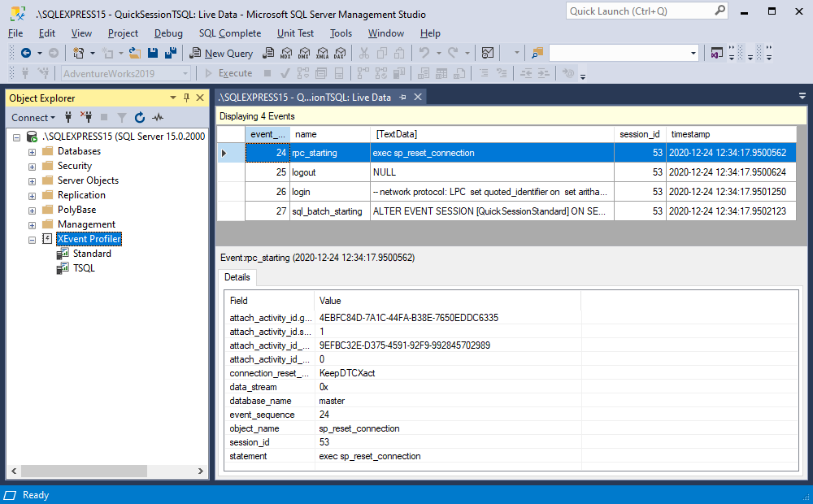This screenshot has width=813, height=504.
Task: Select the Standard XEvent session
Action: click(x=92, y=254)
